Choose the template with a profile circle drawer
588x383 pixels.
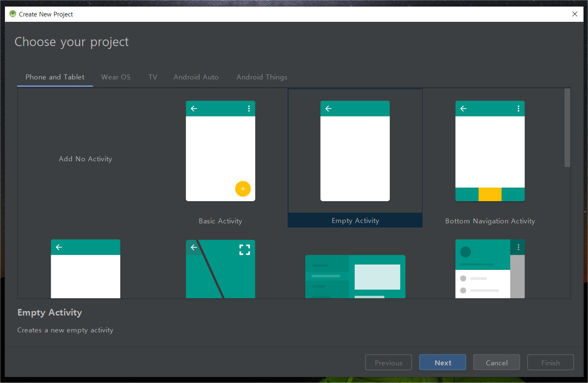pos(490,269)
